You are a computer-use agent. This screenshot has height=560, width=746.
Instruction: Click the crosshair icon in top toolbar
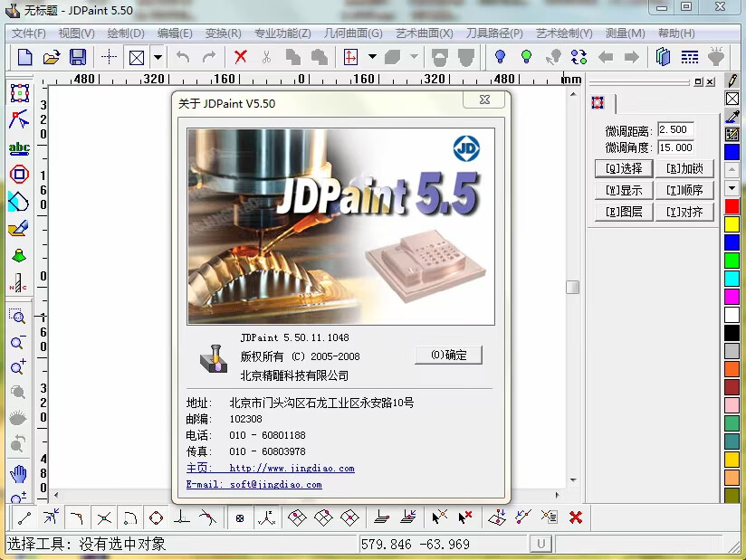[x=109, y=58]
